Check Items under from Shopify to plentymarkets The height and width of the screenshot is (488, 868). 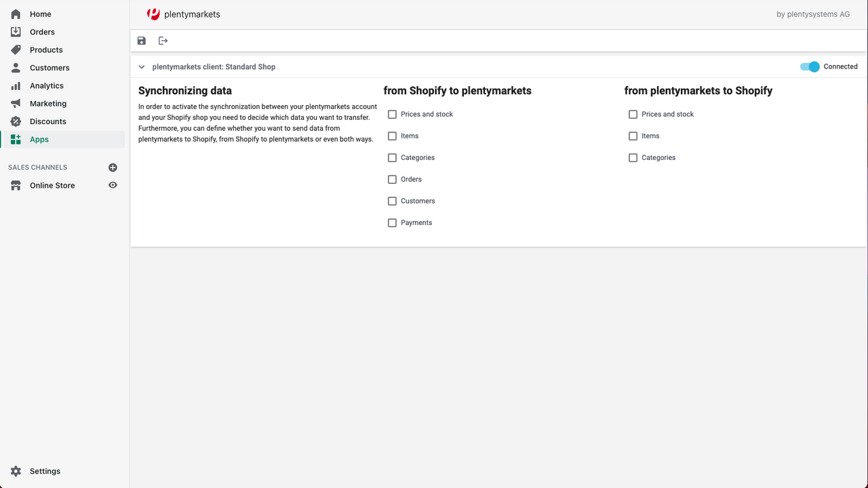click(392, 136)
